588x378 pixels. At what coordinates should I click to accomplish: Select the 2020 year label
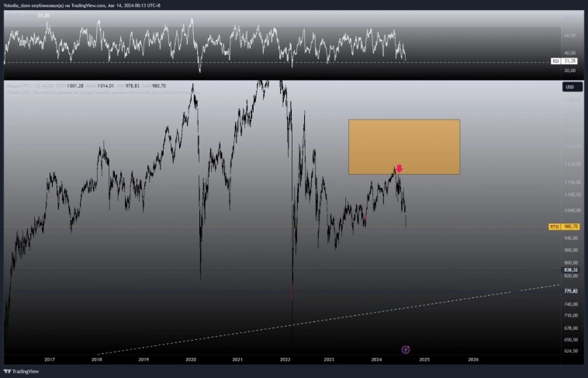191,359
